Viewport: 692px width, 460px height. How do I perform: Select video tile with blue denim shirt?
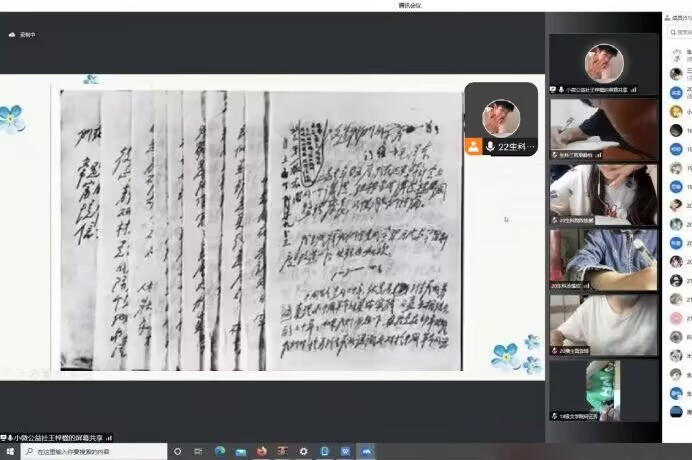click(604, 258)
